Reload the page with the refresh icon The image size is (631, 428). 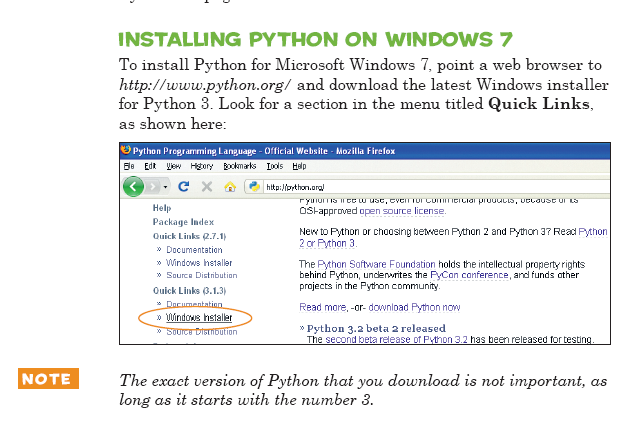(x=184, y=187)
